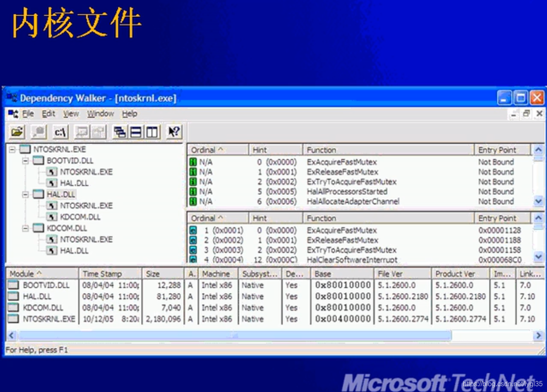Click left arrow of module list horizontal scrollbar

click(11, 335)
